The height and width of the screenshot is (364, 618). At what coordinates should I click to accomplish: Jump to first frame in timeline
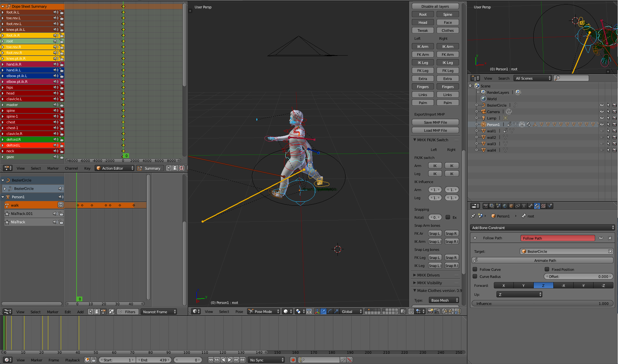click(x=210, y=360)
